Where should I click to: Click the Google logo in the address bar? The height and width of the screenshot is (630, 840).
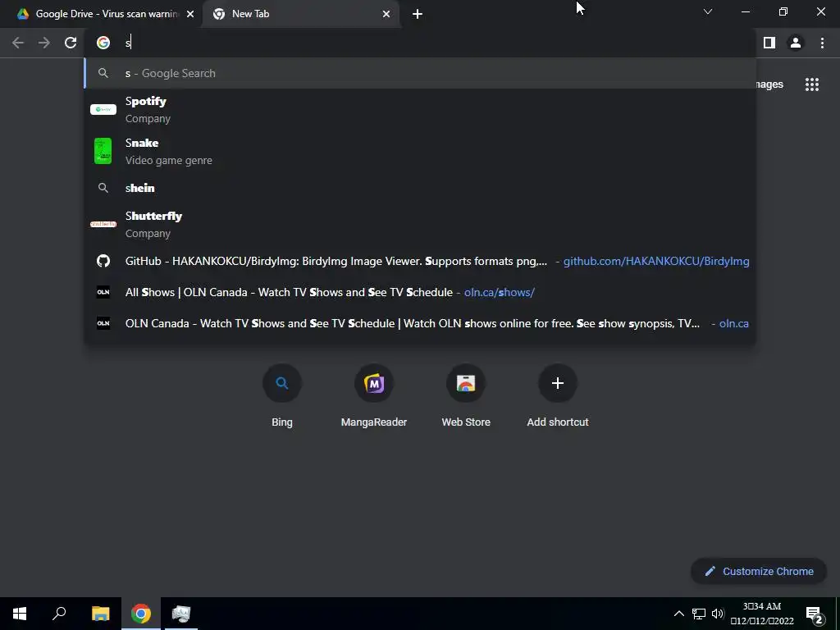click(103, 43)
